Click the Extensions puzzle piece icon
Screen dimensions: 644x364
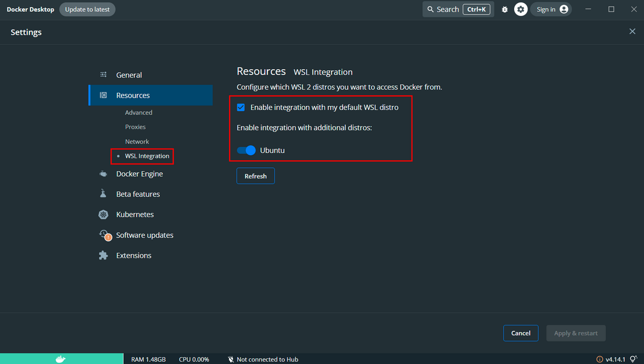tap(103, 256)
